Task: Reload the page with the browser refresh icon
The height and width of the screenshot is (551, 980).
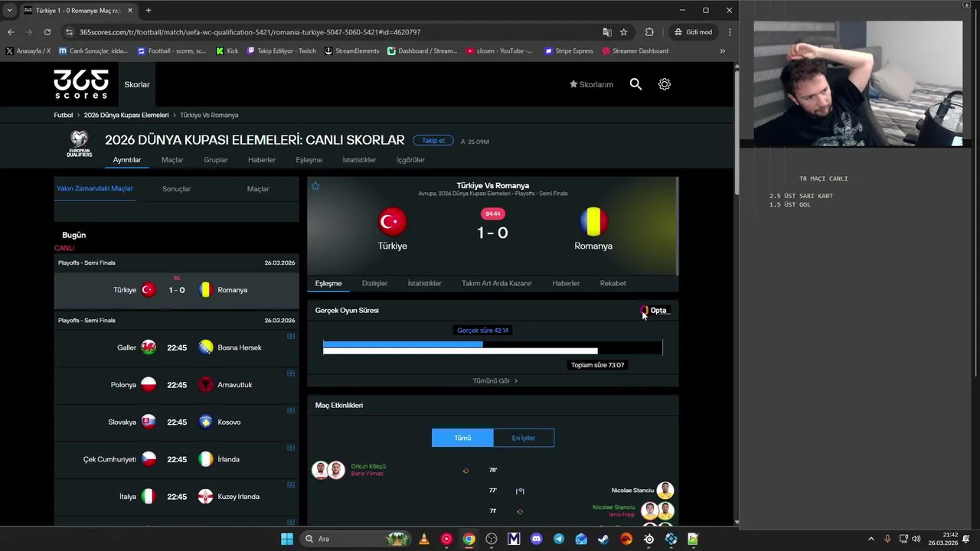Action: point(47,32)
